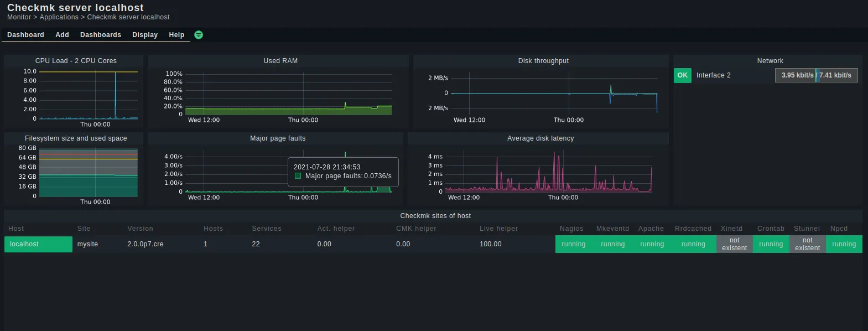Click Interface 2 in Network panel

tap(713, 75)
